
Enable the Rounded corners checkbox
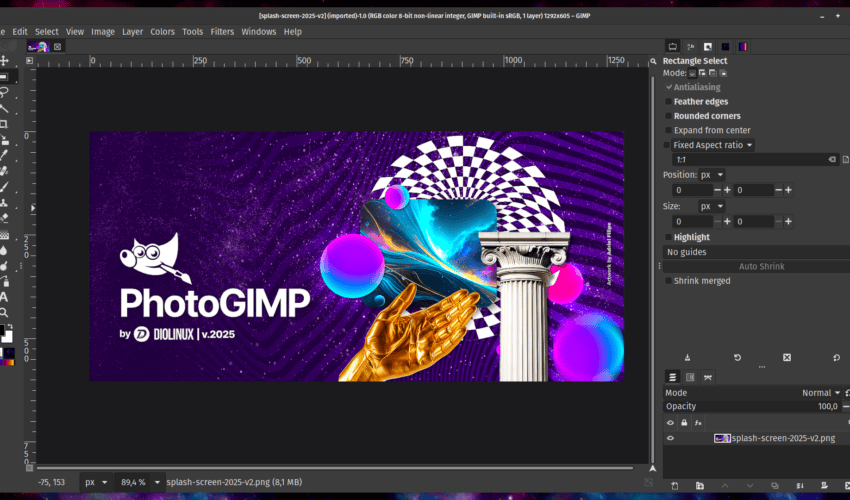pyautogui.click(x=668, y=116)
